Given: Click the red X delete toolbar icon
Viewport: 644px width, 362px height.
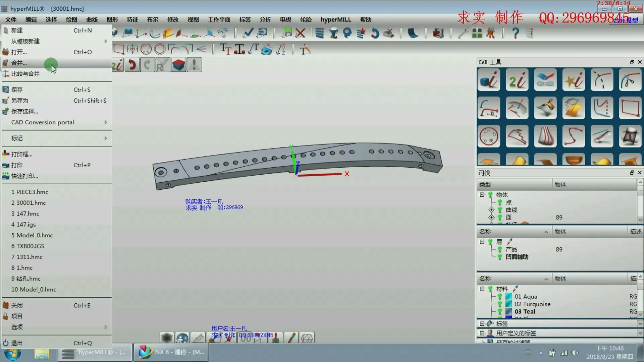Looking at the screenshot, I should point(301,33).
